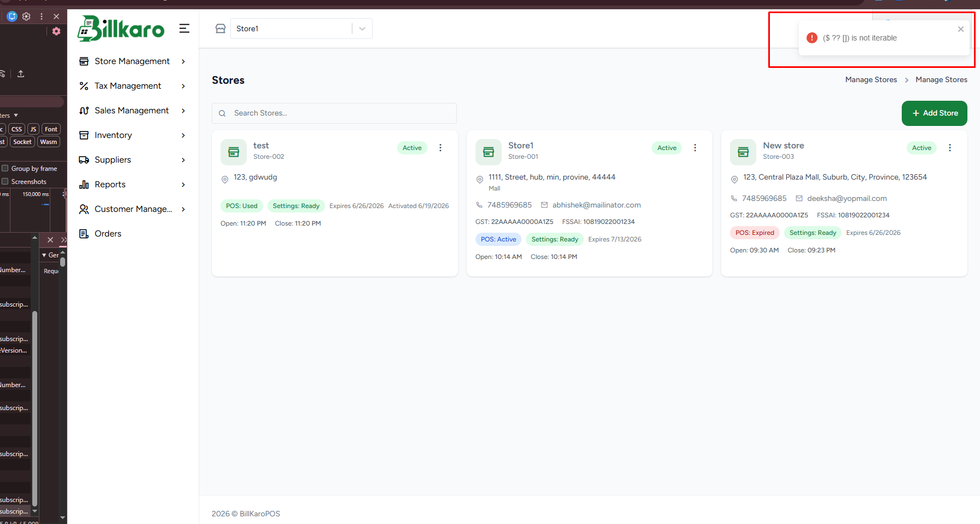The width and height of the screenshot is (980, 524).
Task: Click the Suppliers truck icon
Action: tap(84, 160)
